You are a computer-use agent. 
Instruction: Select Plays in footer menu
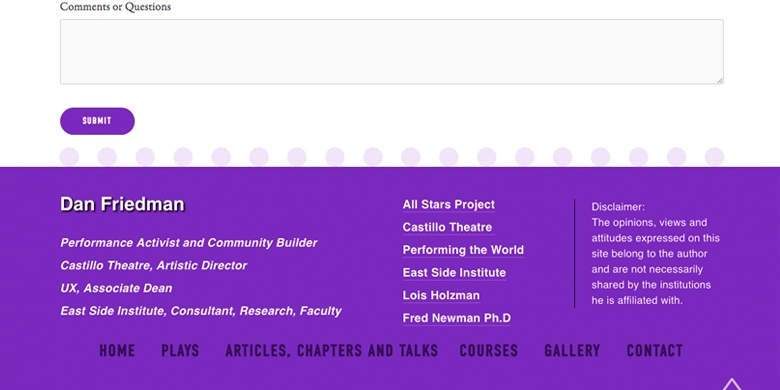tap(180, 351)
